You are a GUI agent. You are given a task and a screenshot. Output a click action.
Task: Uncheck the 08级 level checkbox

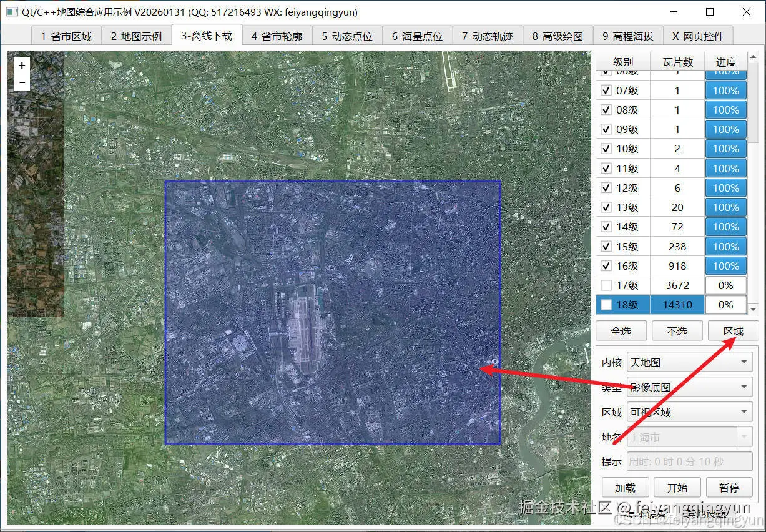point(606,110)
